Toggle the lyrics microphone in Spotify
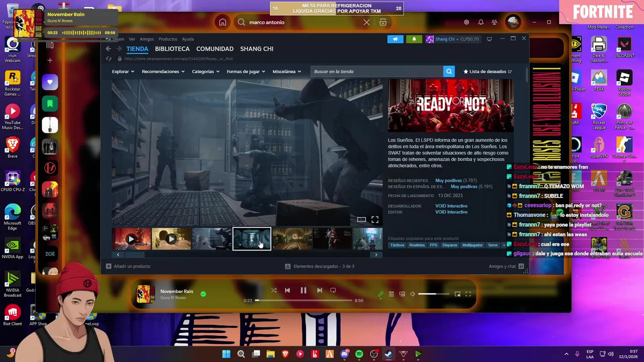This screenshot has height=362, width=644. coord(381,294)
